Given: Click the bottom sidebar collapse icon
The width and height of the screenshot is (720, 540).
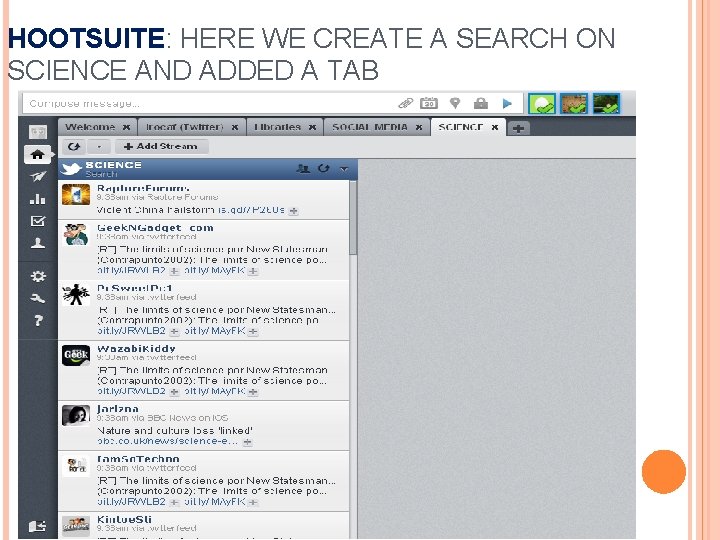Looking at the screenshot, I should (x=37, y=526).
